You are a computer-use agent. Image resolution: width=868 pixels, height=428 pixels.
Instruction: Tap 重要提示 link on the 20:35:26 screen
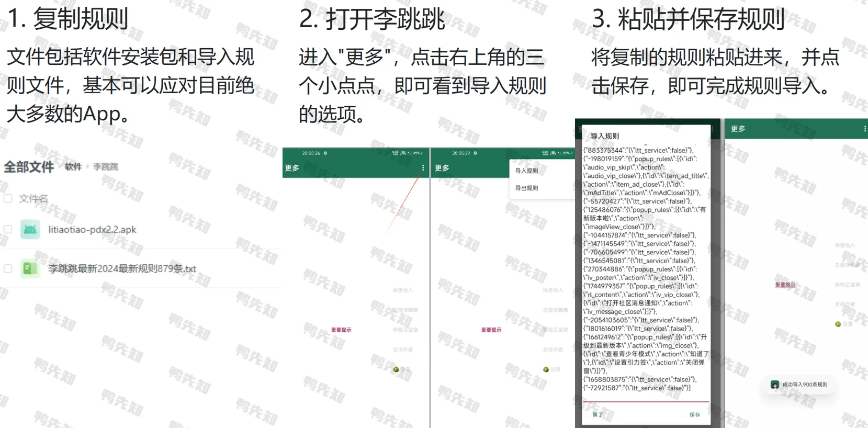coord(341,330)
